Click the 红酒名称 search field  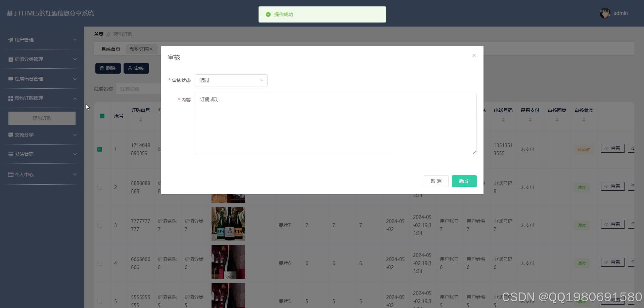pyautogui.click(x=138, y=89)
